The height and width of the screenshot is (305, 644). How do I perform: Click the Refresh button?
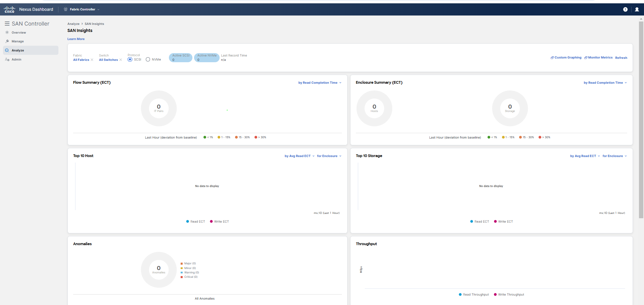[621, 58]
